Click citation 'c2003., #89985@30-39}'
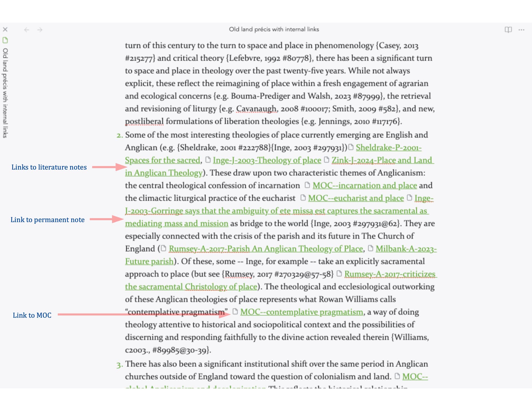Viewport: 532px width, 411px height. [x=168, y=350]
